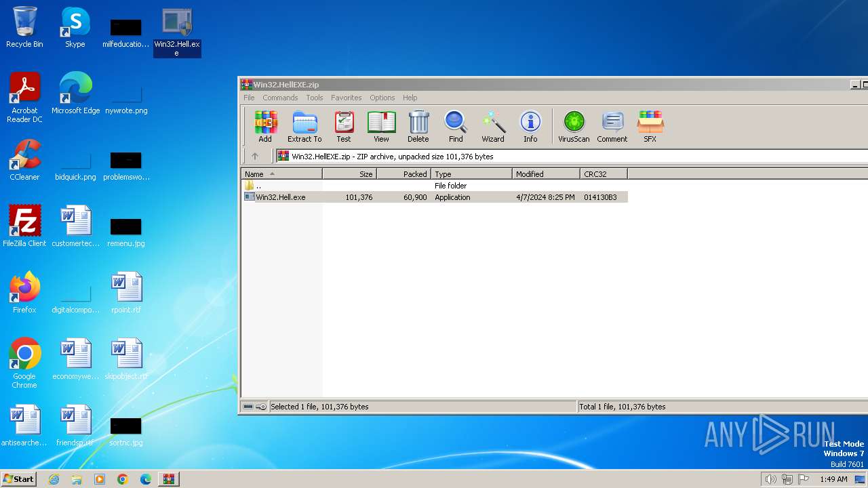Screen dimensions: 868x488
Task: Sort the list by Type column
Action: (471, 174)
